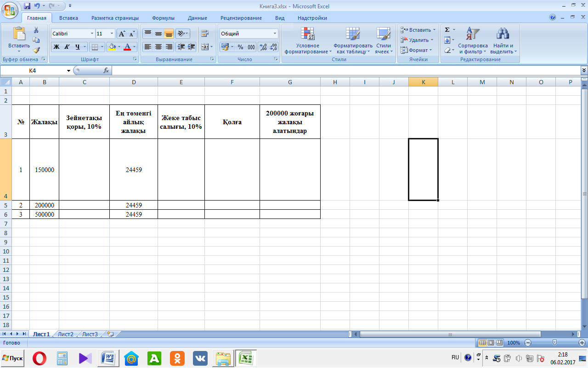Click the Cut scissors icon
This screenshot has height=368, width=588.
click(x=36, y=30)
